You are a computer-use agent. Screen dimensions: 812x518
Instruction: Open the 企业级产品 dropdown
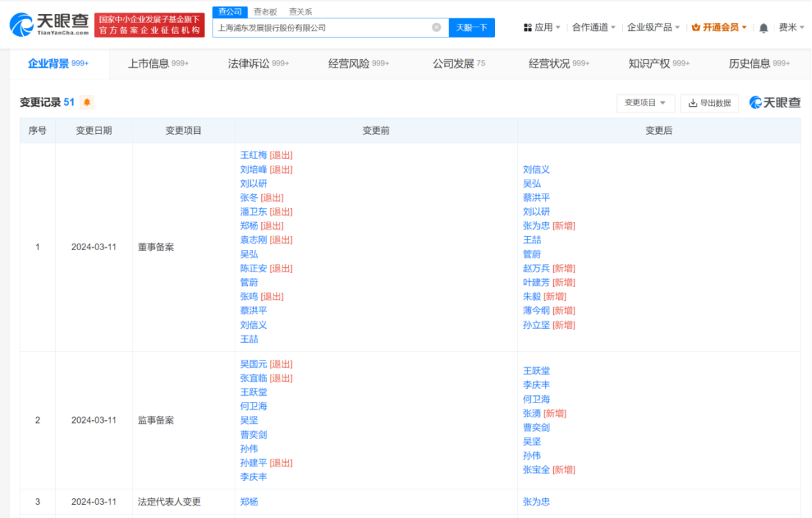(654, 27)
